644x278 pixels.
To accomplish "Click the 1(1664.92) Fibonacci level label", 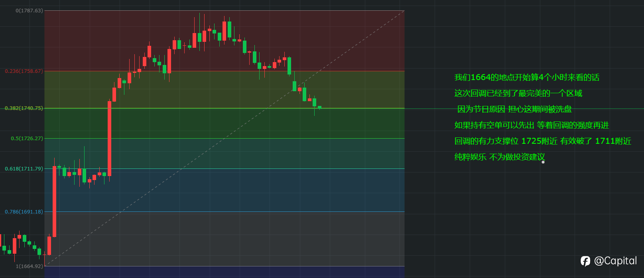I will pyautogui.click(x=29, y=266).
